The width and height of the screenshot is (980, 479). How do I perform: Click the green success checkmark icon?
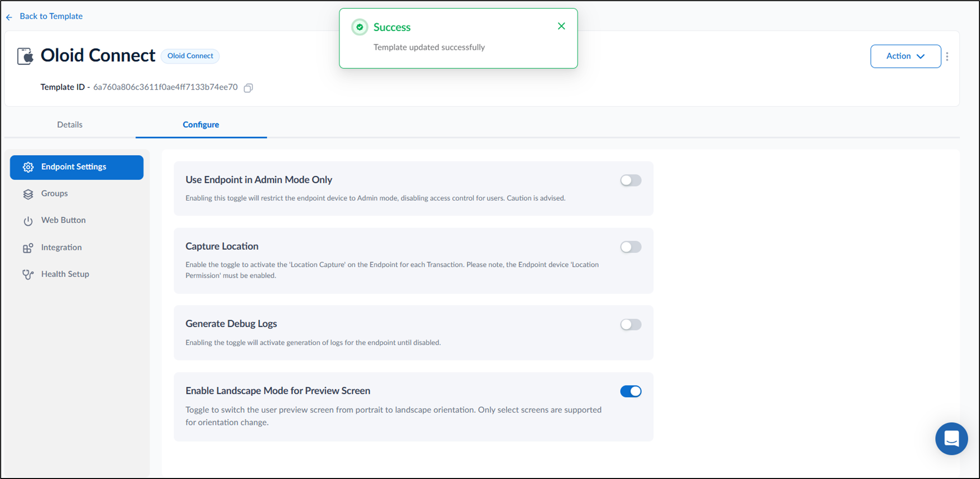360,27
